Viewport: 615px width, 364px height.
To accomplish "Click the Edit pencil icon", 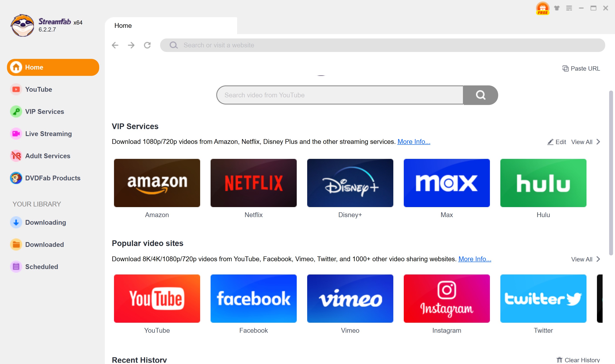I will pyautogui.click(x=550, y=142).
